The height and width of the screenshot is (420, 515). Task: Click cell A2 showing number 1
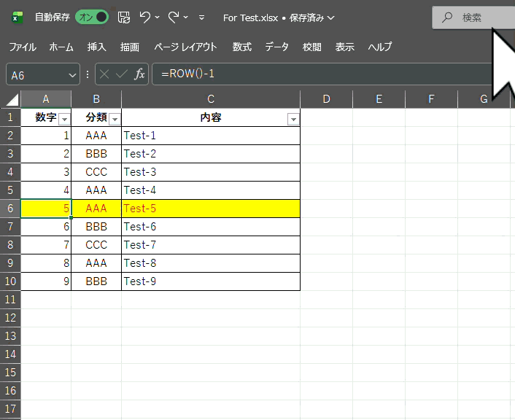[x=46, y=136]
